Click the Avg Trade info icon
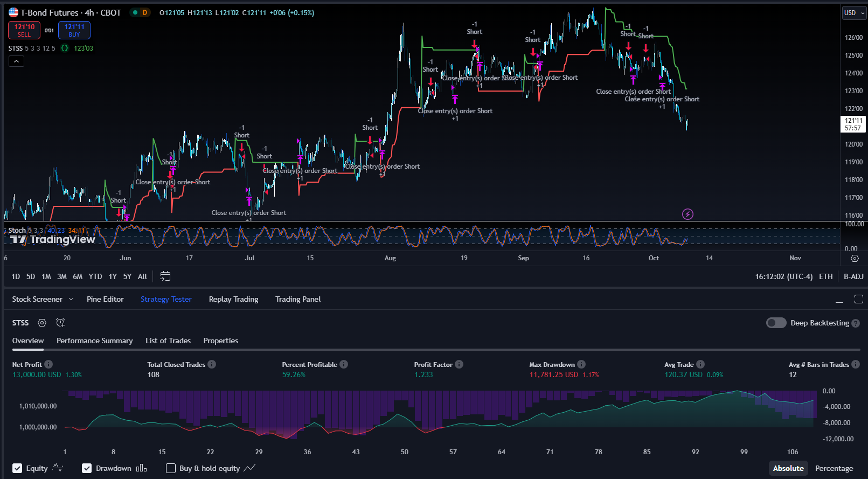The image size is (868, 479). (700, 364)
